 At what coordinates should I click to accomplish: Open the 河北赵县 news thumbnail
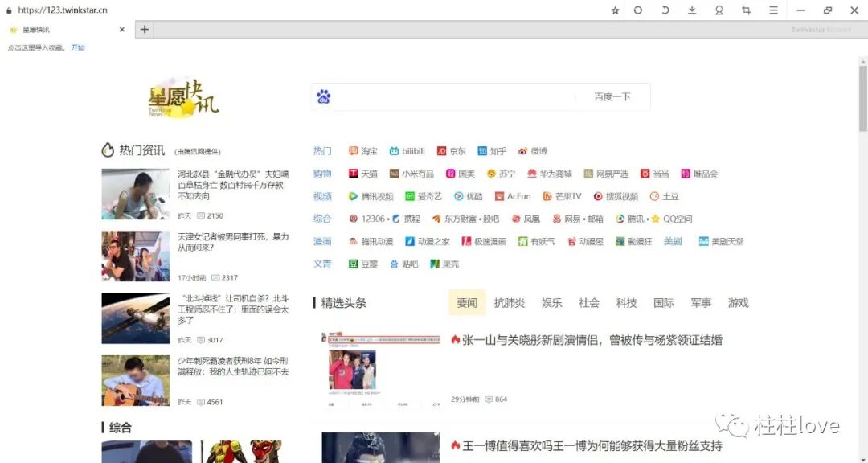tap(136, 195)
